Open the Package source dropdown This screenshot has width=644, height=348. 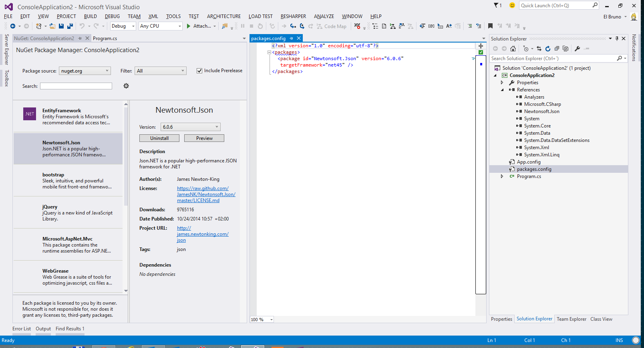85,71
